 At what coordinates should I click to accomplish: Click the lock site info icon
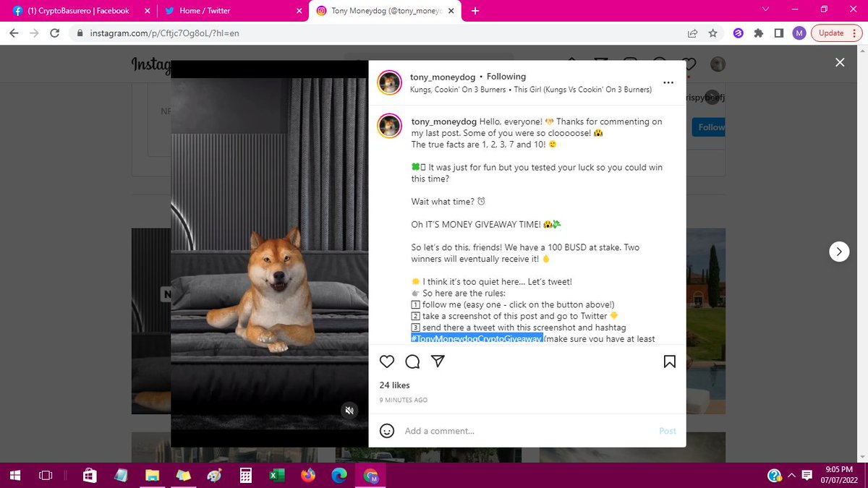[80, 33]
